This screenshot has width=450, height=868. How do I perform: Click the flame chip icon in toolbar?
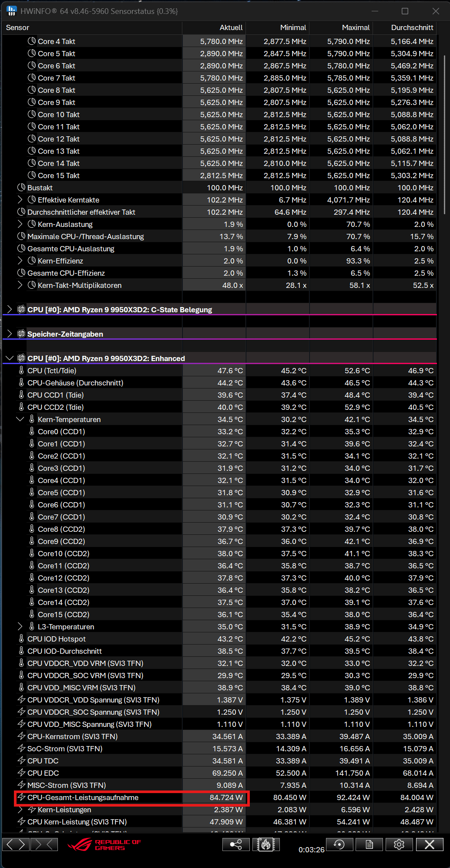click(265, 844)
